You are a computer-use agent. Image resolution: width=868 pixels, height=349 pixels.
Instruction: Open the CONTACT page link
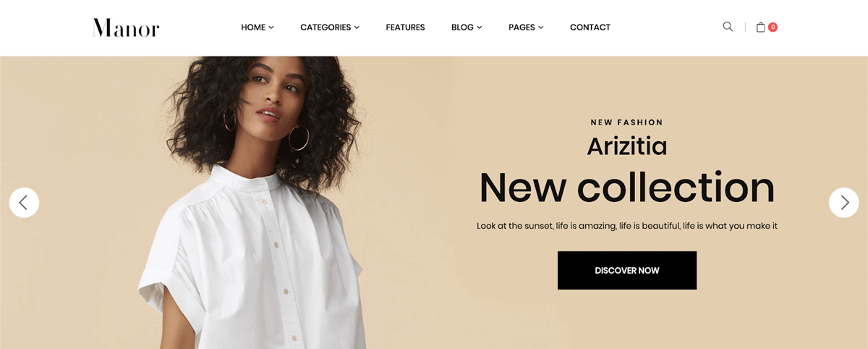(590, 28)
